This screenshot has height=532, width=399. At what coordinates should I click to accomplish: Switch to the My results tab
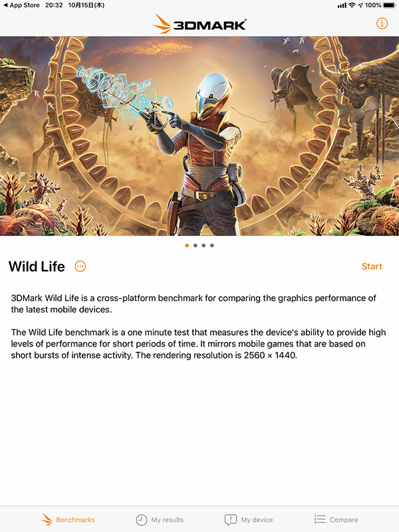coord(160,519)
